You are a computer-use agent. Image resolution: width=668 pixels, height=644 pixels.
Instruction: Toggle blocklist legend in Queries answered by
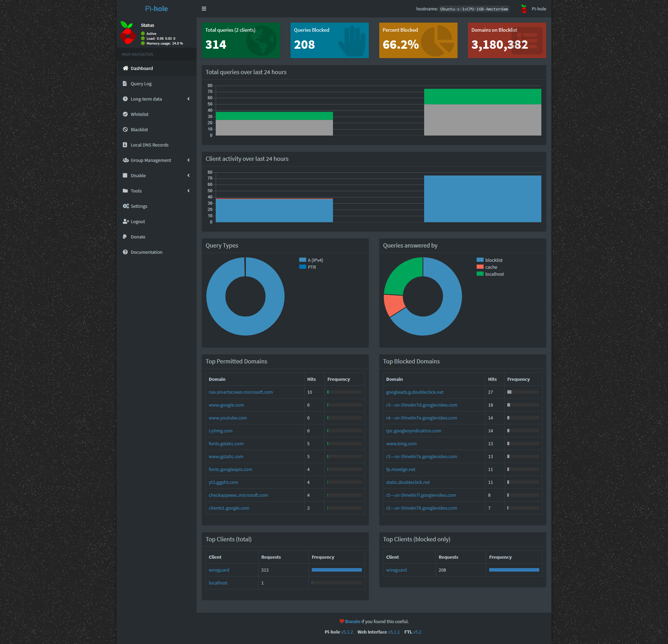click(490, 260)
